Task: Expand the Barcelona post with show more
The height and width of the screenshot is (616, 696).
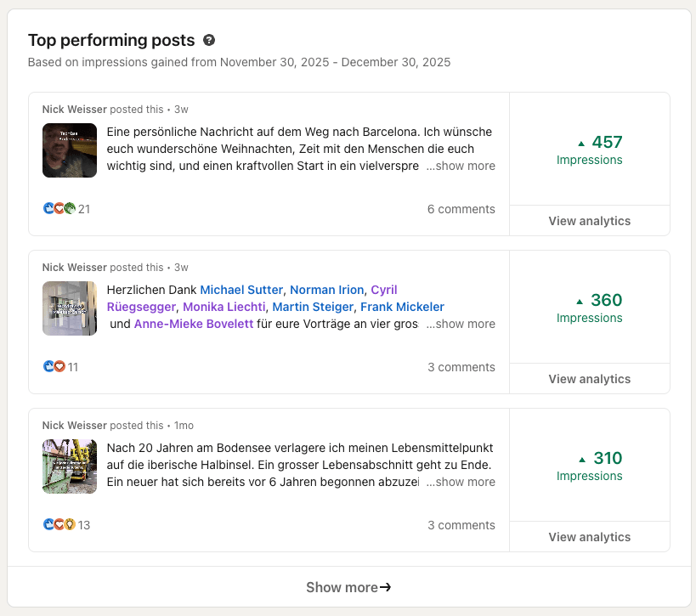Action: pyautogui.click(x=461, y=166)
